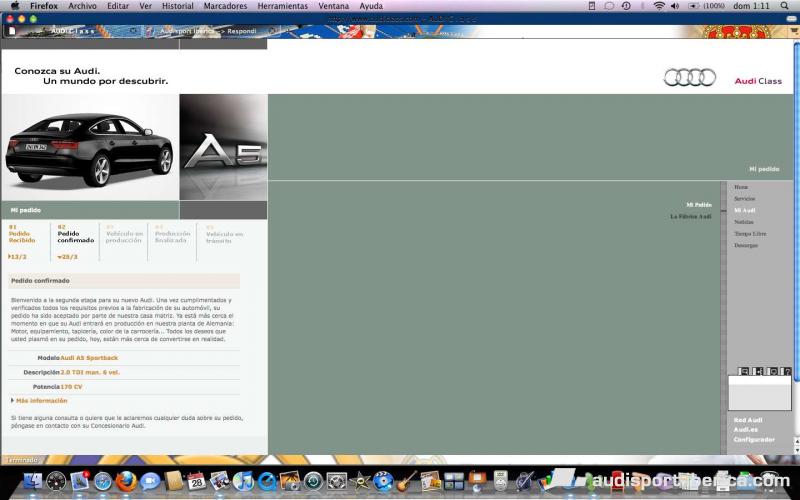The height and width of the screenshot is (500, 800).
Task: Select step 05 Vehículo en tránsito
Action: 224,234
